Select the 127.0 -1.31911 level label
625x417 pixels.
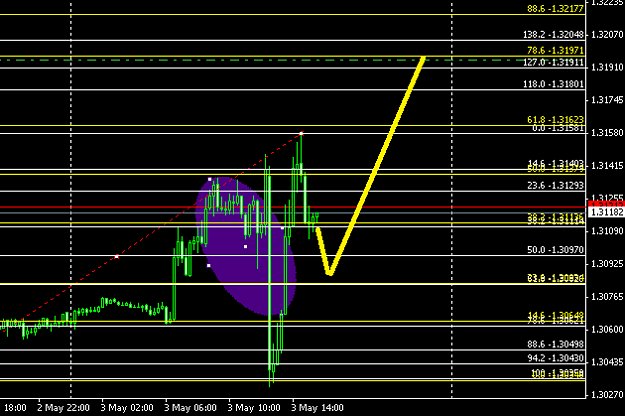(553, 62)
